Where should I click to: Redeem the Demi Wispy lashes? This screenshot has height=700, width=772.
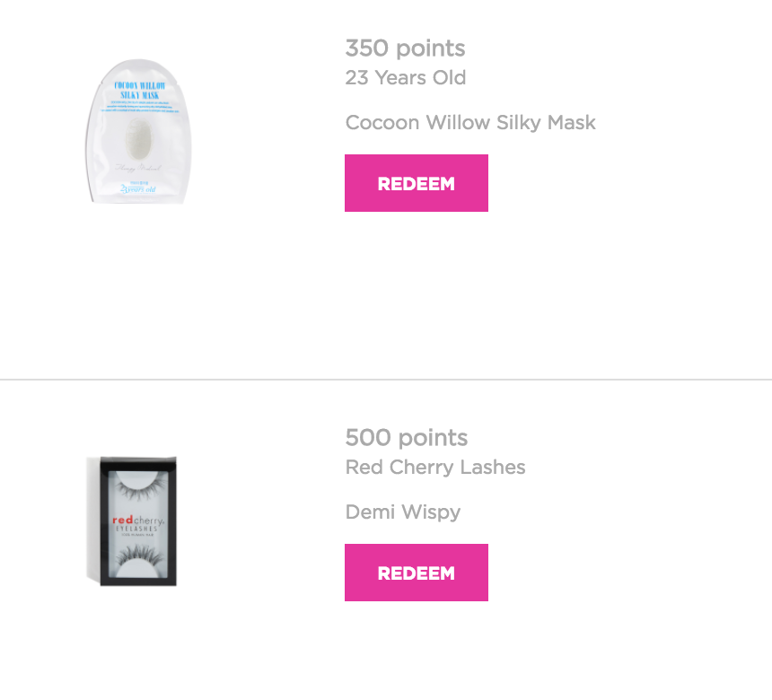(416, 573)
